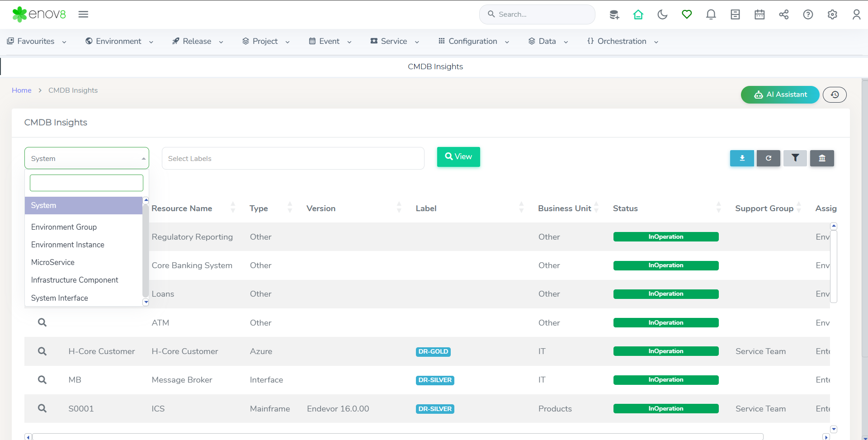Open notifications bell icon
Image resolution: width=868 pixels, height=440 pixels.
711,14
